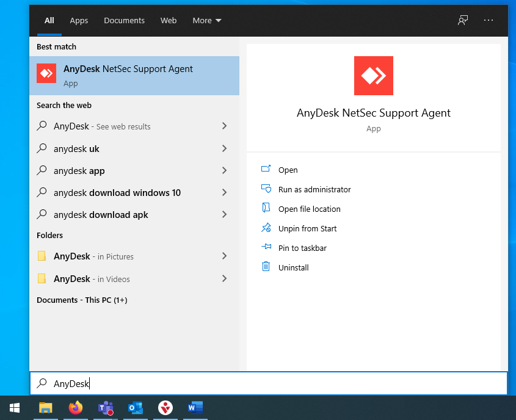Click the Open file location icon
The image size is (516, 420).
click(x=266, y=208)
